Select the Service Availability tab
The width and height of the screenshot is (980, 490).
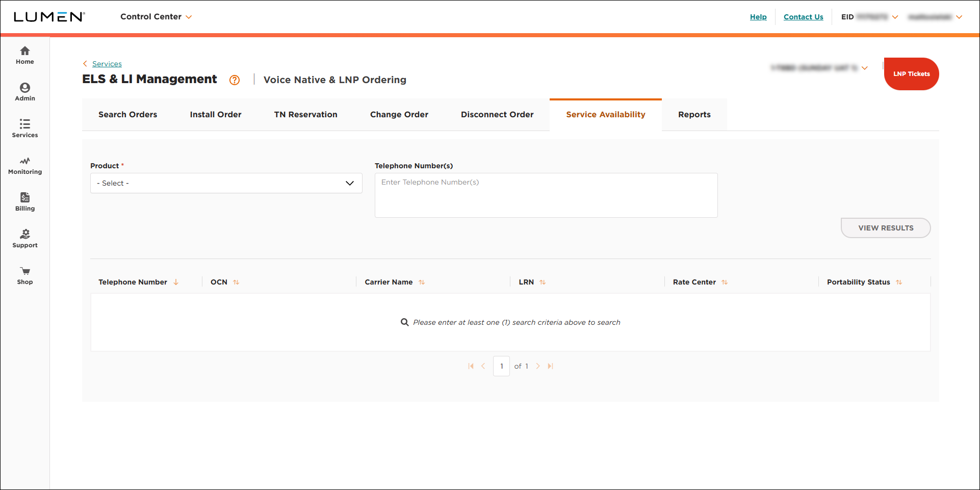pos(606,115)
